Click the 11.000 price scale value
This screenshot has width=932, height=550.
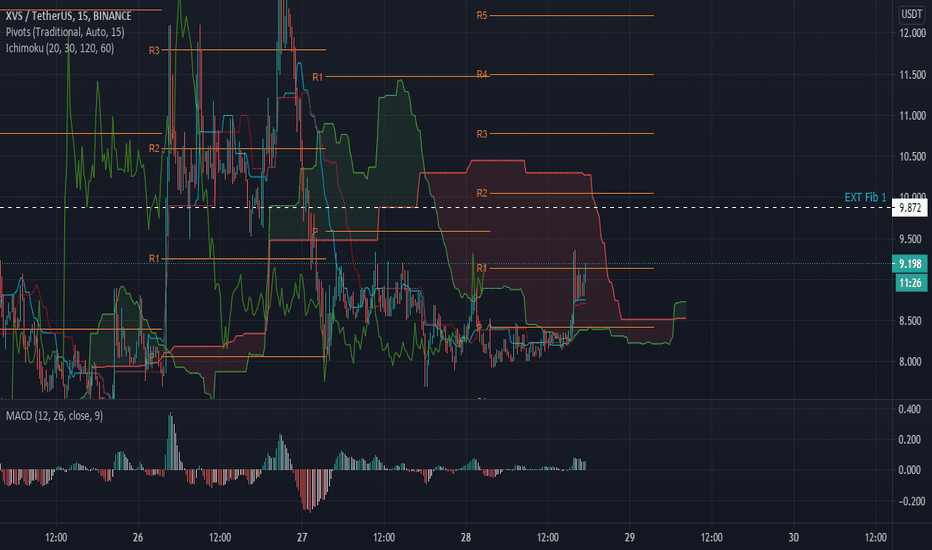(x=912, y=116)
